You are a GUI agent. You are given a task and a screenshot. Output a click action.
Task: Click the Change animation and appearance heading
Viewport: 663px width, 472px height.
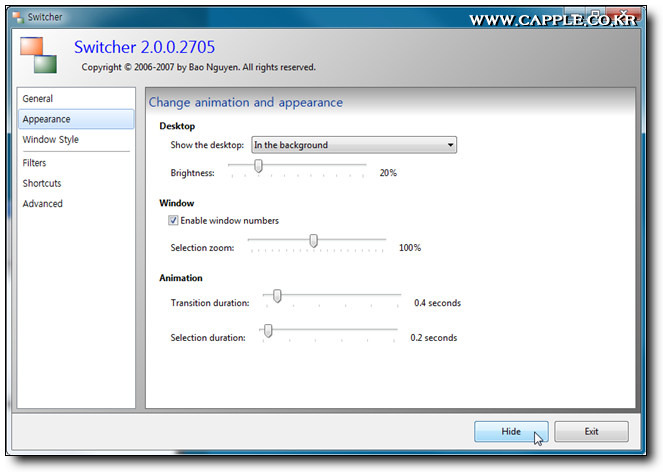(x=246, y=102)
